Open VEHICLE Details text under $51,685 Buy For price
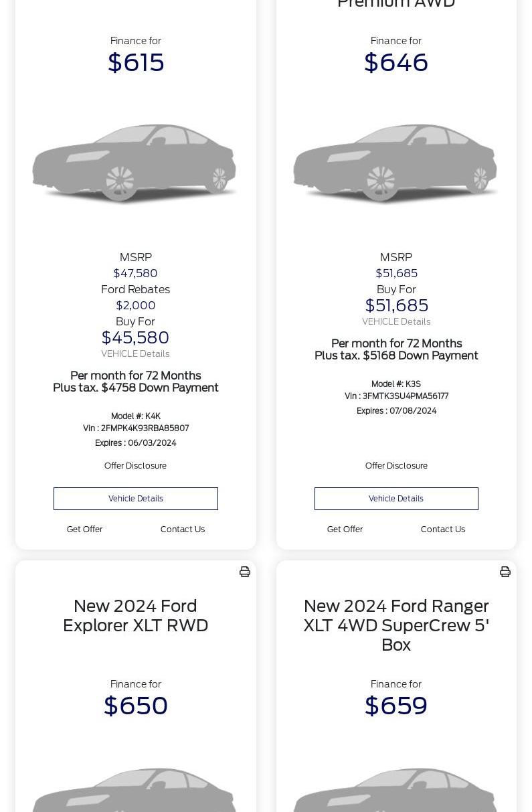 click(396, 322)
